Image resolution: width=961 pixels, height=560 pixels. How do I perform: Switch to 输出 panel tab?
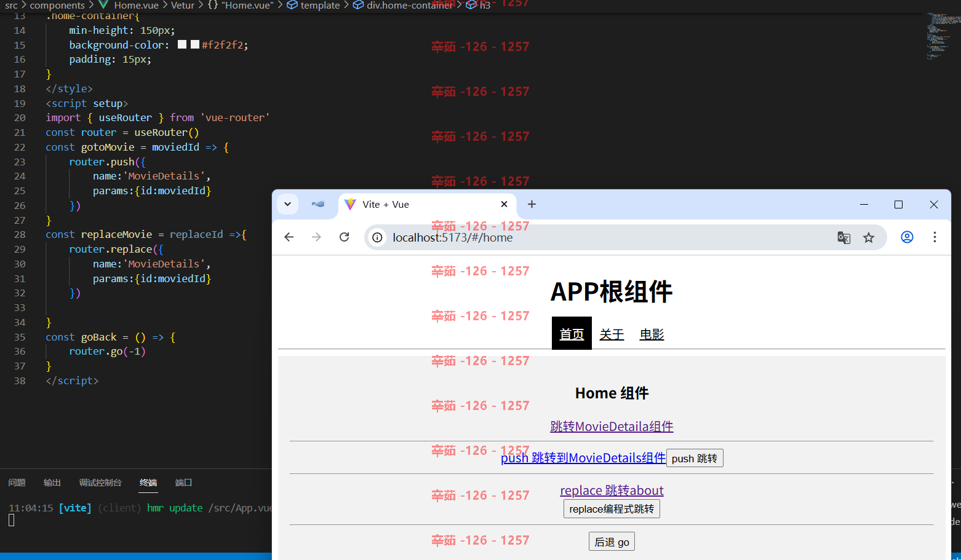pyautogui.click(x=52, y=483)
